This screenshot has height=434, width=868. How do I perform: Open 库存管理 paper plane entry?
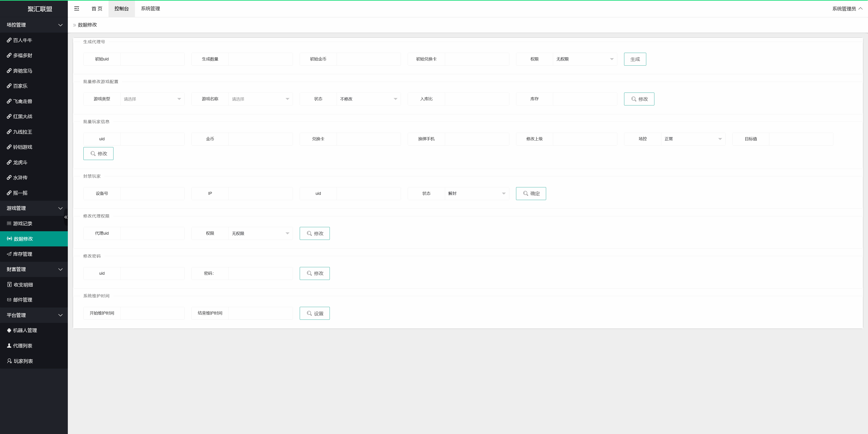pos(23,254)
